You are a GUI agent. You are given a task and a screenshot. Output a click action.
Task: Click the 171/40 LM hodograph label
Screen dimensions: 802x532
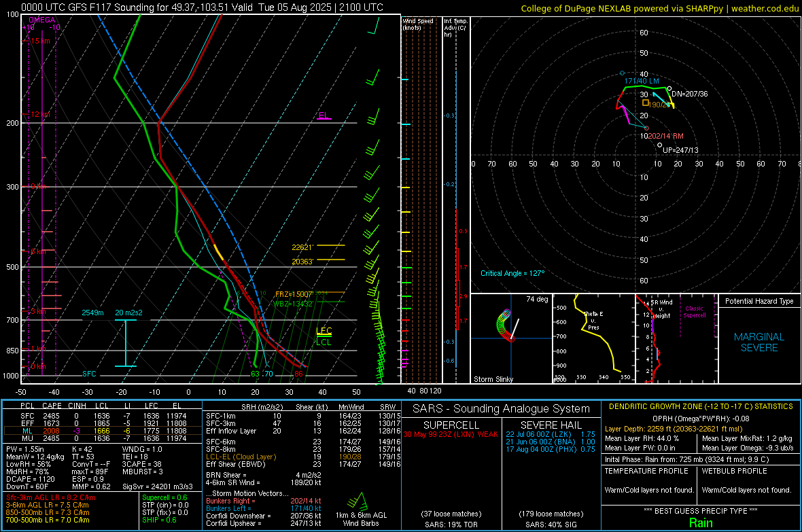pyautogui.click(x=642, y=81)
